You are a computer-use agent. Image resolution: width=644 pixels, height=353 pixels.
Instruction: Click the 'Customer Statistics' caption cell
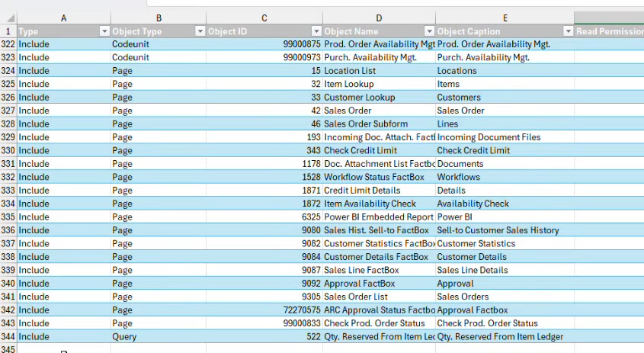pyautogui.click(x=505, y=244)
